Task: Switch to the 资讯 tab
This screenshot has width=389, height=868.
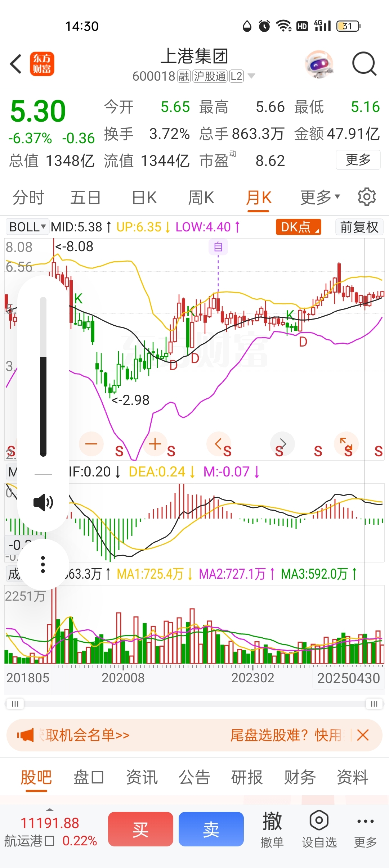Action: click(142, 777)
